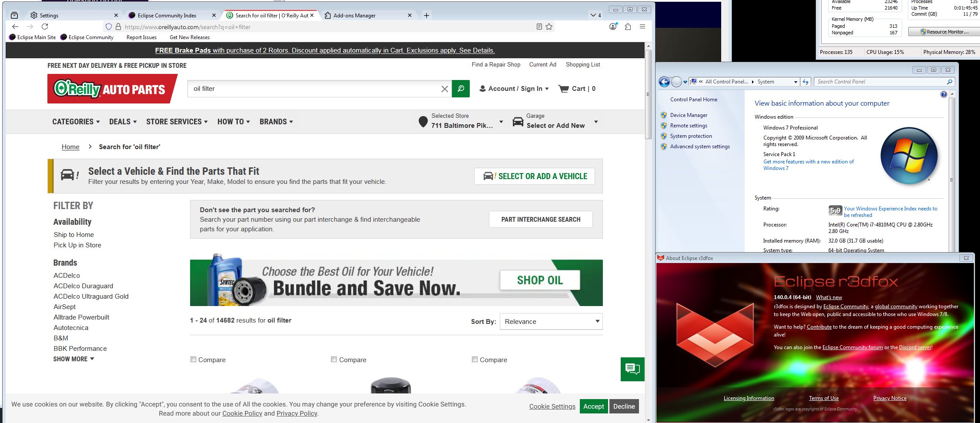Image resolution: width=980 pixels, height=423 pixels.
Task: Refresh the Control Panel address bar
Action: click(806, 82)
